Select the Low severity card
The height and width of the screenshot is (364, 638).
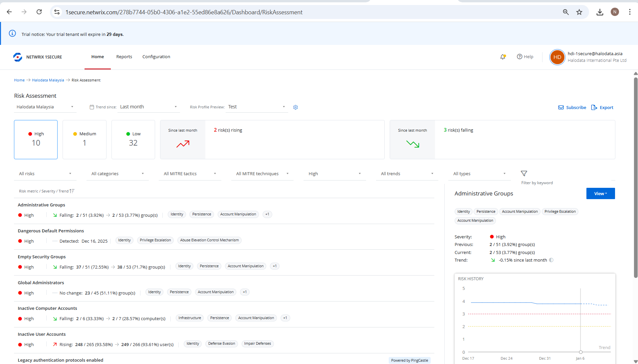point(133,140)
